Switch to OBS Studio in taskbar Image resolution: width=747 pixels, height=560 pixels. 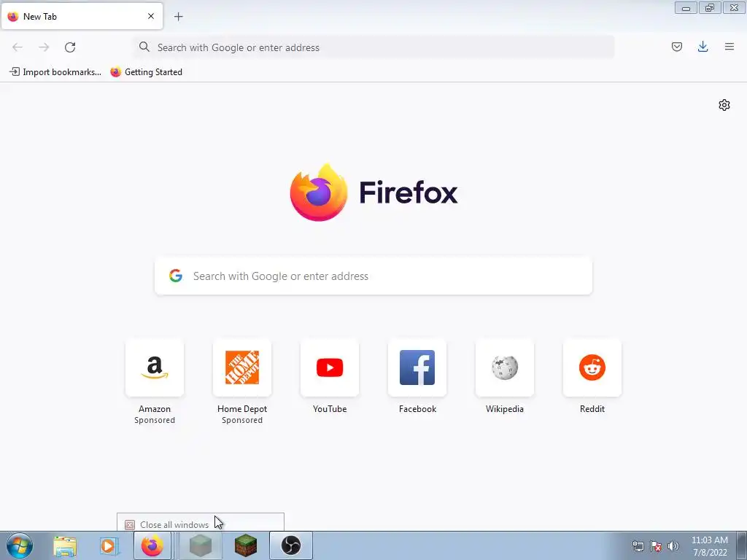(x=290, y=545)
